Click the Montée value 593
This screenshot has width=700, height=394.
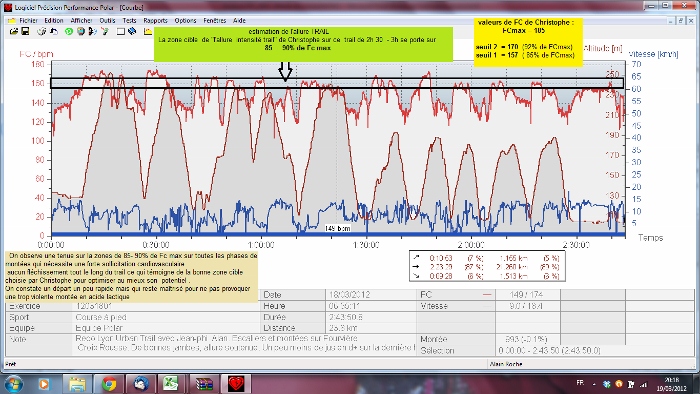pos(527,339)
